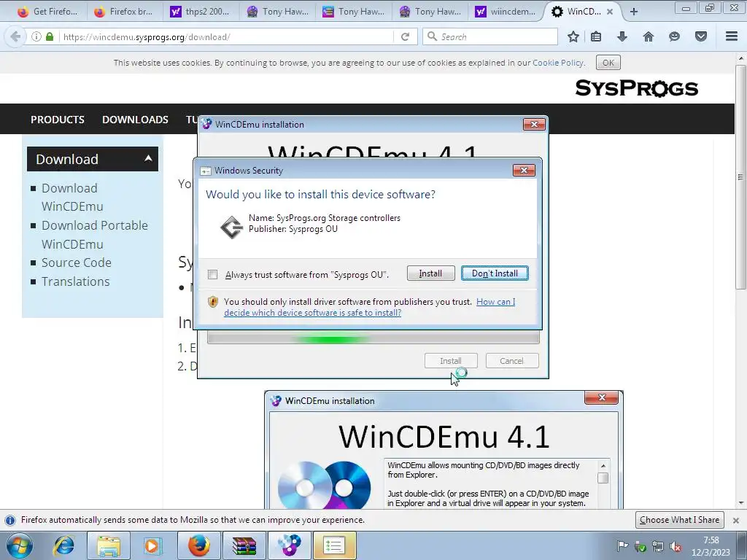Go to Firefox home page icon
Screen dimensions: 747x560
(648, 36)
